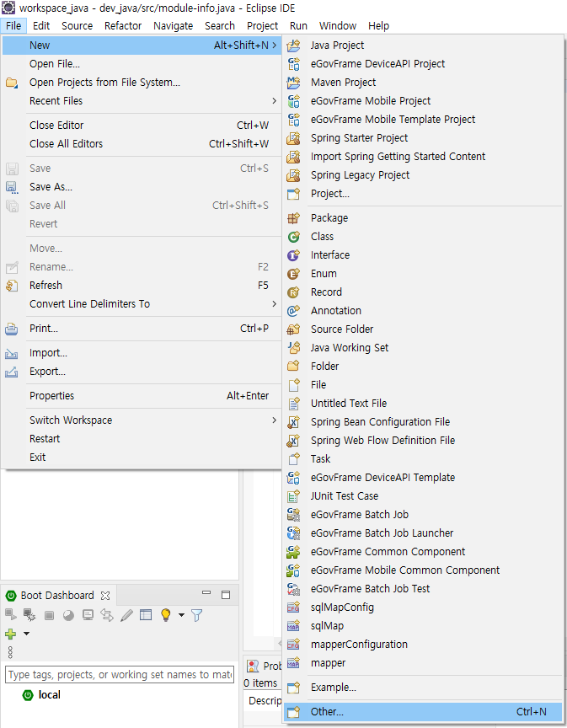Expand the Switch Workspace submenu
567x728 pixels.
point(142,420)
